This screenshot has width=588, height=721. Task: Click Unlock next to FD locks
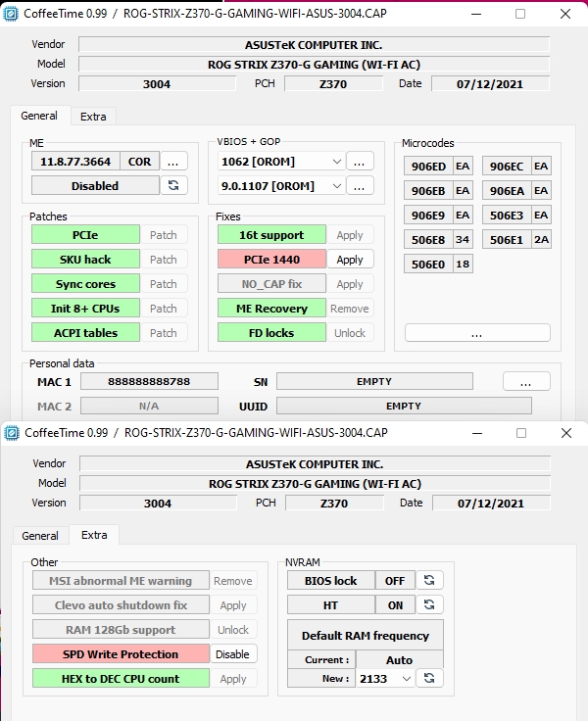coord(350,332)
